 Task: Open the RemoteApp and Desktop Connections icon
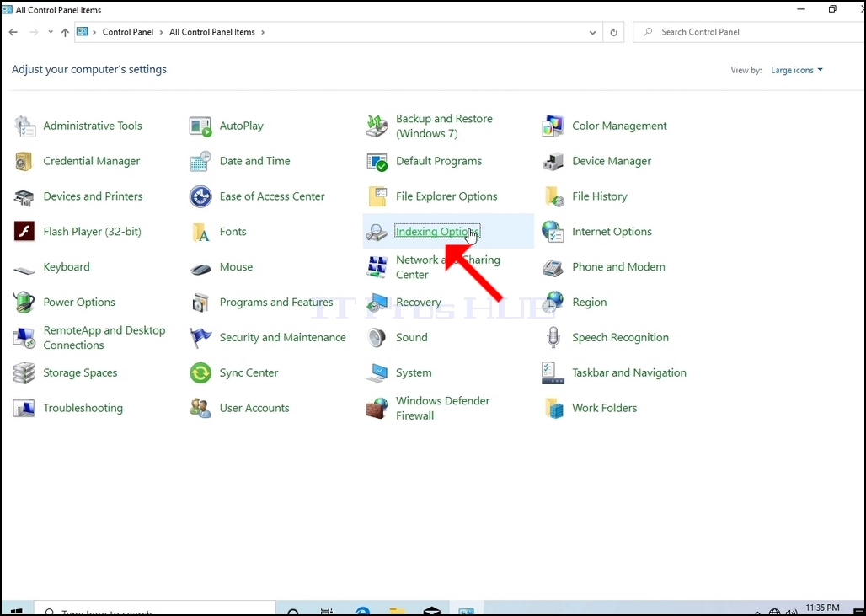point(24,338)
